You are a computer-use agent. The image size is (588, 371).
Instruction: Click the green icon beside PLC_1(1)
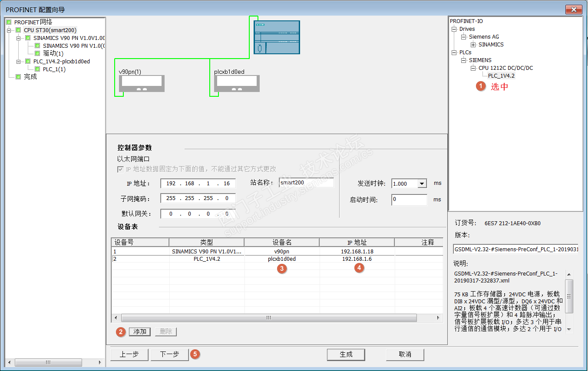(x=37, y=69)
